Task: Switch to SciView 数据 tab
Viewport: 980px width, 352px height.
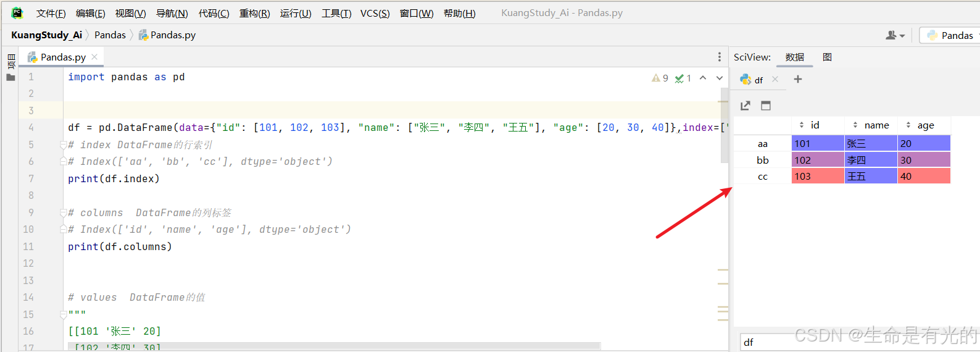Action: click(x=794, y=57)
